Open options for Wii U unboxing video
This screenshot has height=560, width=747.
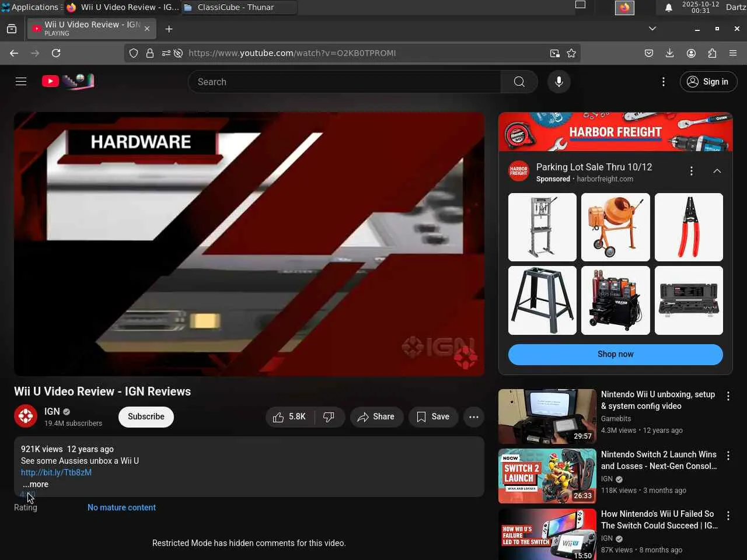point(728,396)
